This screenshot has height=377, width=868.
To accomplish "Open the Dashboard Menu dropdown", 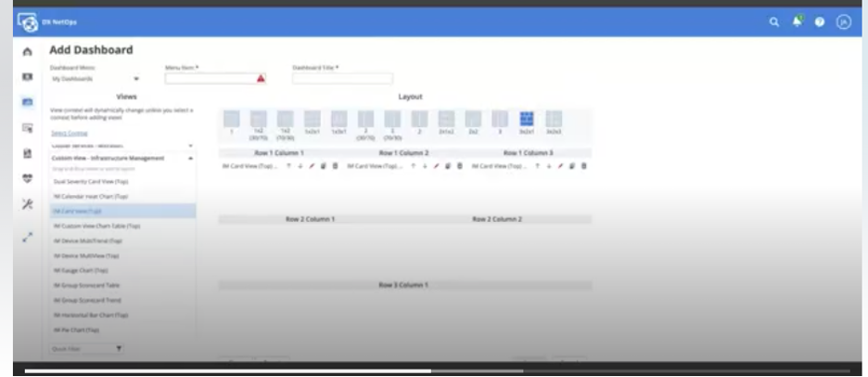I will [x=96, y=79].
